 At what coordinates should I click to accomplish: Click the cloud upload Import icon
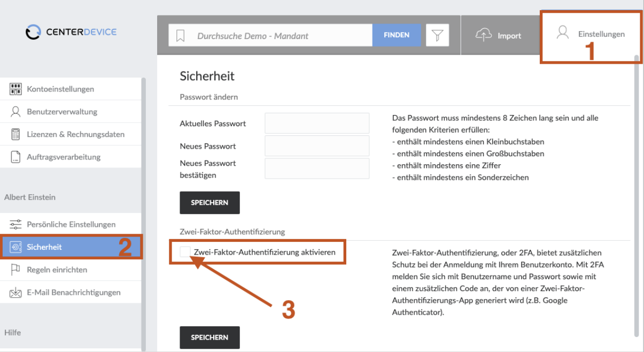coord(483,35)
